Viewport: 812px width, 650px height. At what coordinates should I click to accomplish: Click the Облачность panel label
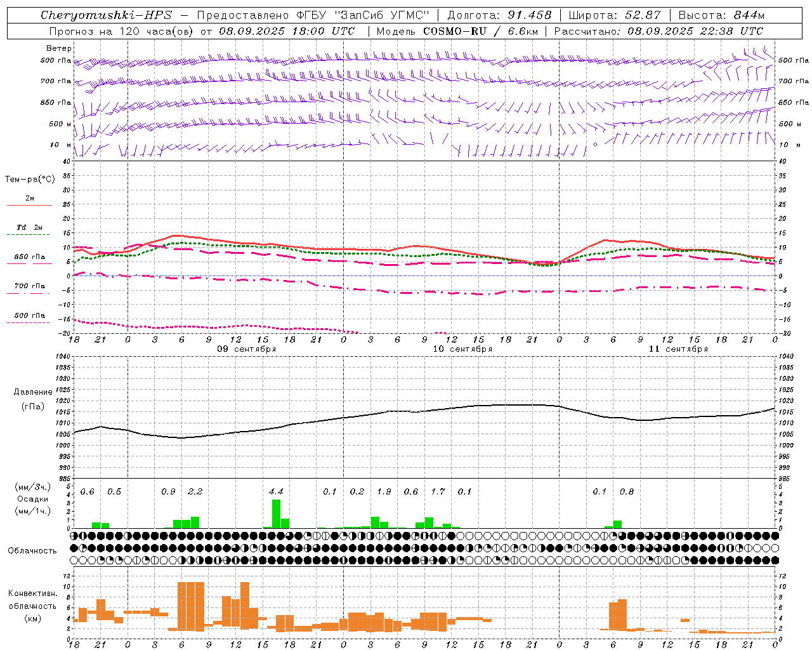[32, 550]
